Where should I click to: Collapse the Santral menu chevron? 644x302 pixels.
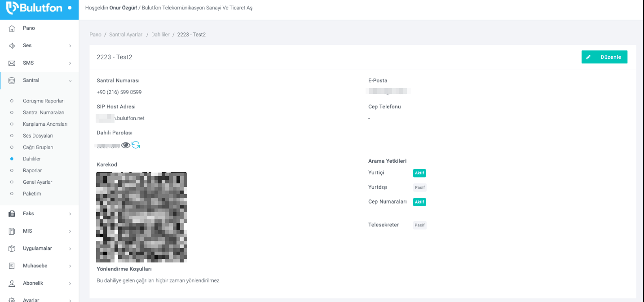click(x=70, y=81)
